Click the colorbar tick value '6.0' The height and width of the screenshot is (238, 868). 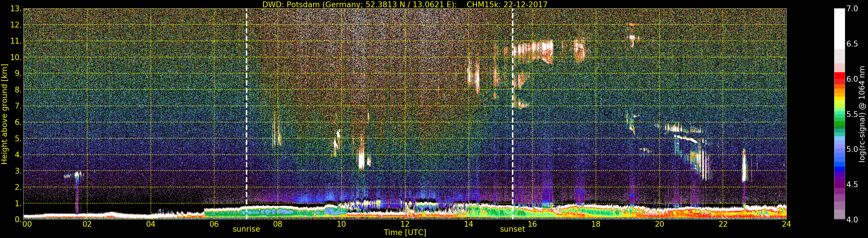click(852, 79)
